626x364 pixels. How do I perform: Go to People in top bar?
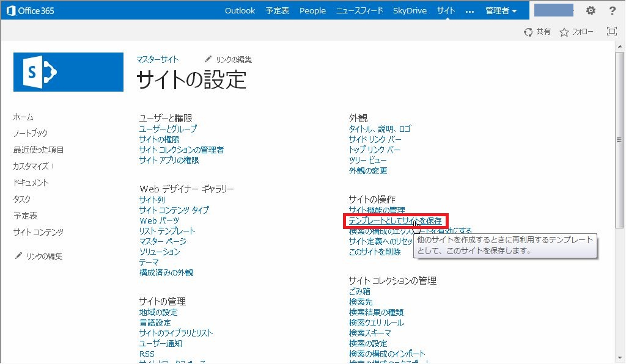coord(312,11)
